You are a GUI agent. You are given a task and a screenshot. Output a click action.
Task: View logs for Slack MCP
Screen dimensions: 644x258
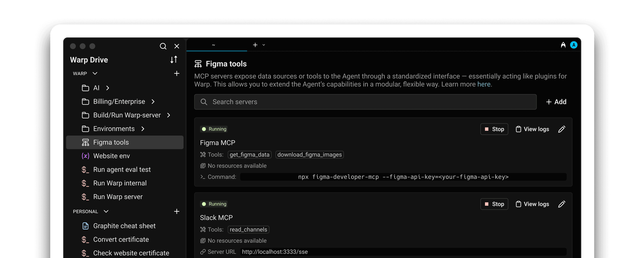(532, 204)
